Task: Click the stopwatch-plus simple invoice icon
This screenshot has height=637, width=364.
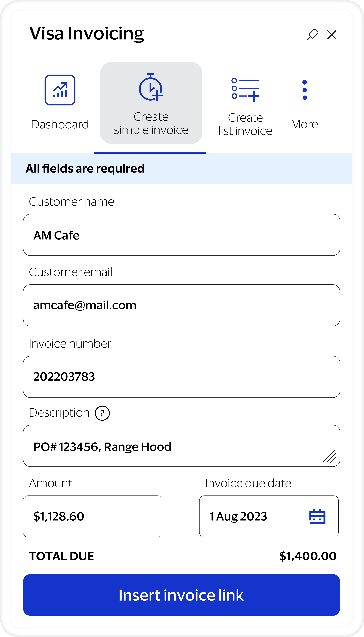Action: pos(151,88)
